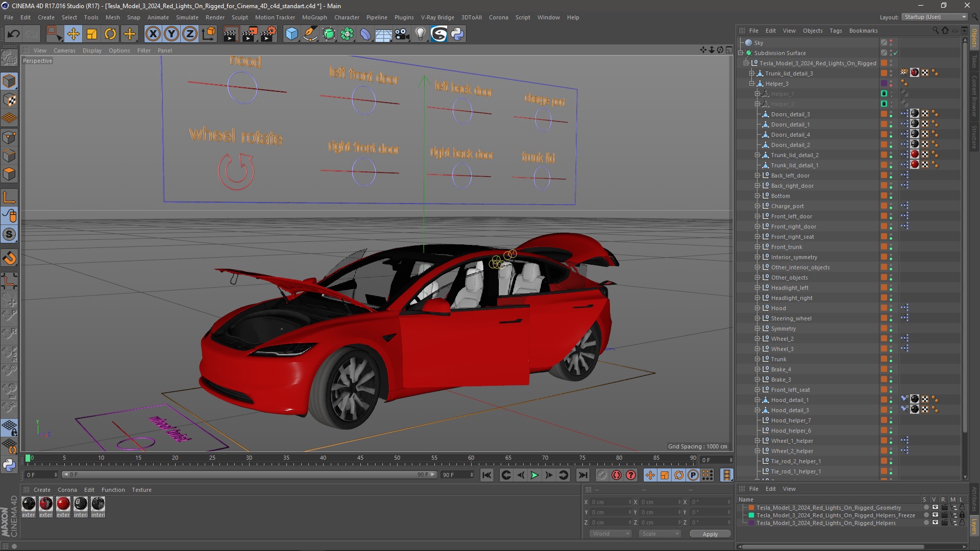The image size is (980, 551).
Task: Click Go to Start of animation
Action: (x=487, y=475)
